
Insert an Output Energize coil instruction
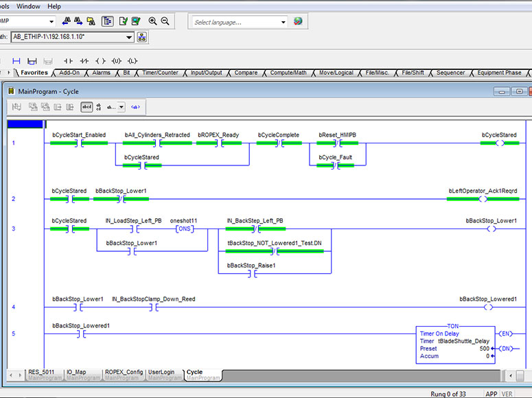pyautogui.click(x=101, y=61)
